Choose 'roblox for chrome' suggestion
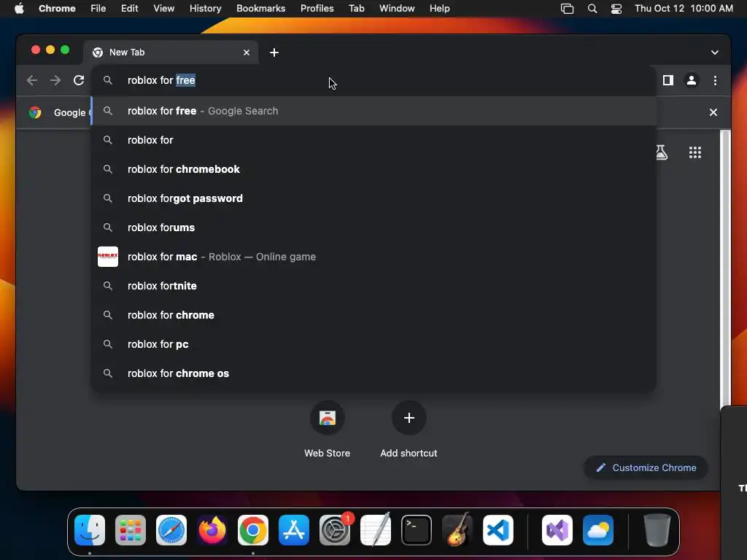 [x=373, y=315]
